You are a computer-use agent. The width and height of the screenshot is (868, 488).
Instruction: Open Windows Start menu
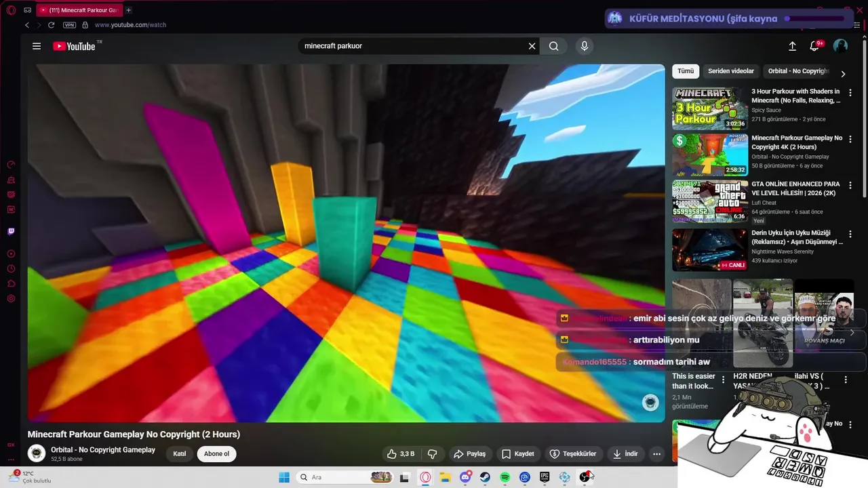pyautogui.click(x=284, y=477)
